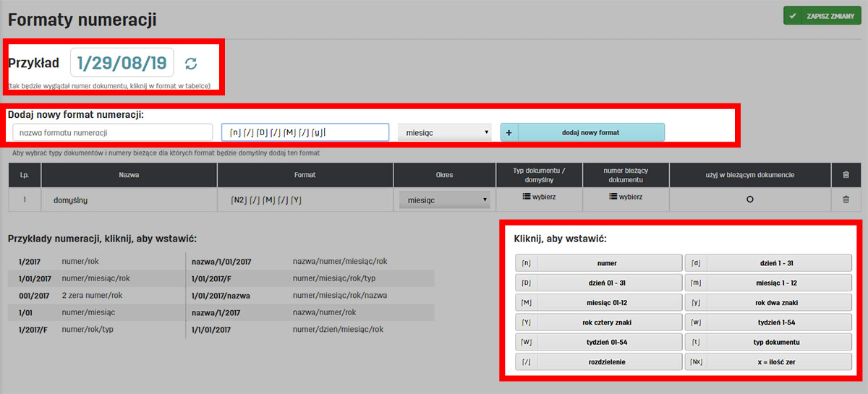
Task: Open the numer bieżący dokumentu wybierz list
Action: pos(612,197)
